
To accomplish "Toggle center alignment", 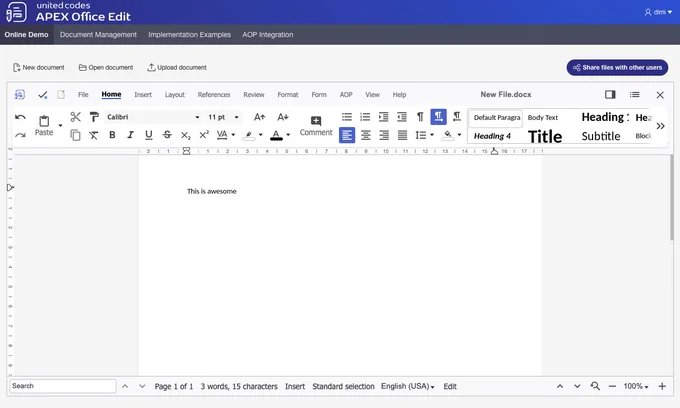I will pyautogui.click(x=366, y=135).
